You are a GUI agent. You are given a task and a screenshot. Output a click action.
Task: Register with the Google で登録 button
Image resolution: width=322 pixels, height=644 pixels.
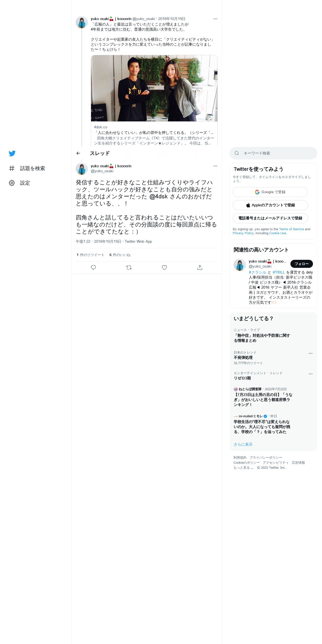(270, 192)
